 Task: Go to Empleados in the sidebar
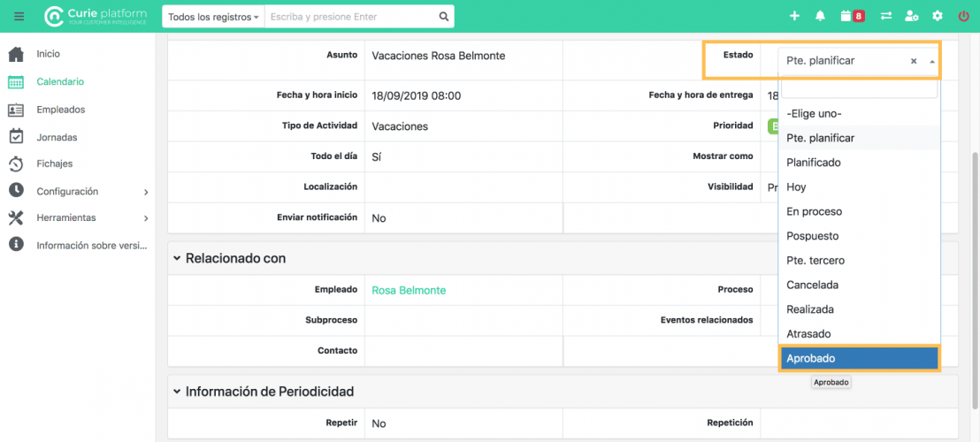(60, 110)
